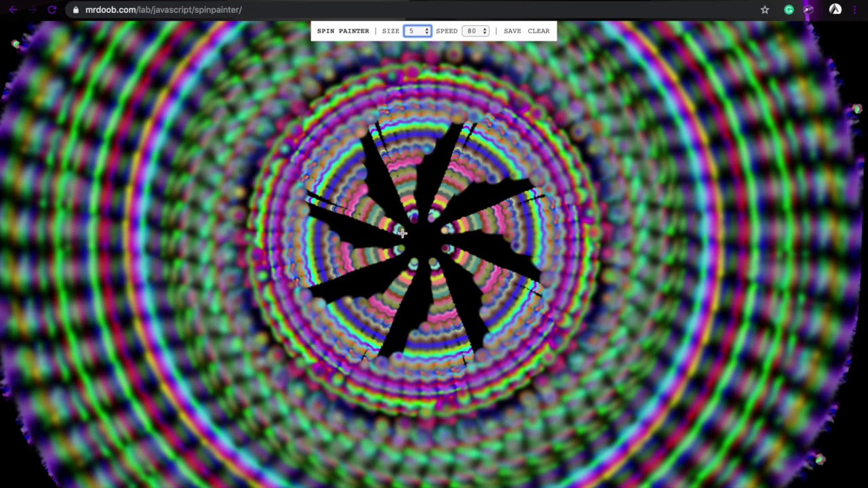
Task: Click the browser forward arrow
Action: coord(33,9)
